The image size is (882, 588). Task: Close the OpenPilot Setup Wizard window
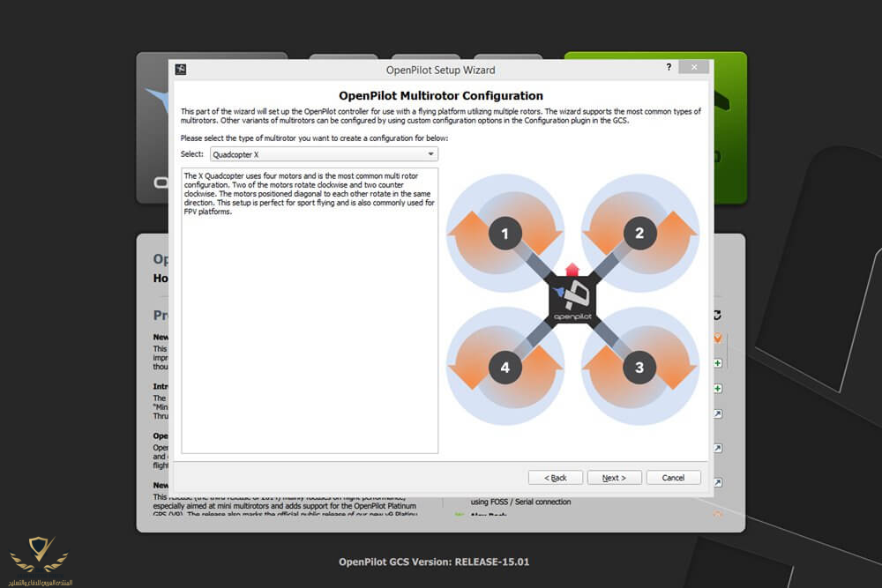point(694,69)
